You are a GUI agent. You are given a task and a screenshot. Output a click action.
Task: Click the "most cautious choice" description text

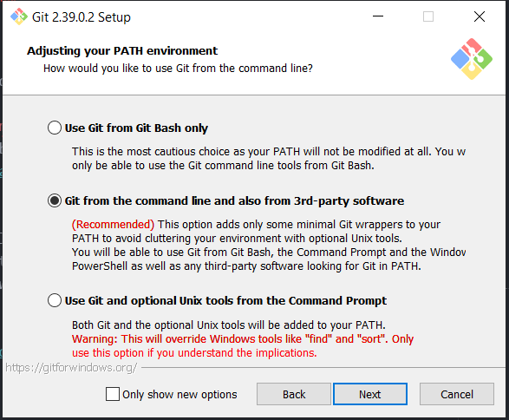pos(269,159)
